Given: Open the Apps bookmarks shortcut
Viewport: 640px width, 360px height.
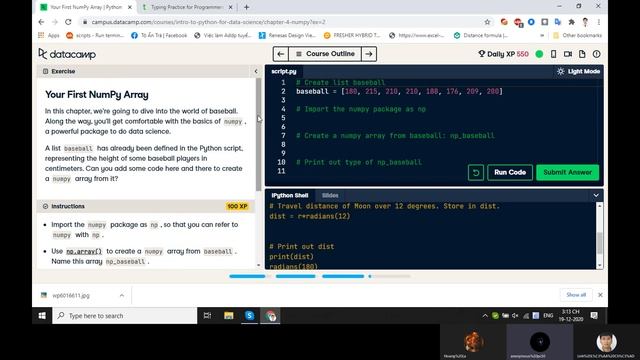Looking at the screenshot, I should coord(49,36).
